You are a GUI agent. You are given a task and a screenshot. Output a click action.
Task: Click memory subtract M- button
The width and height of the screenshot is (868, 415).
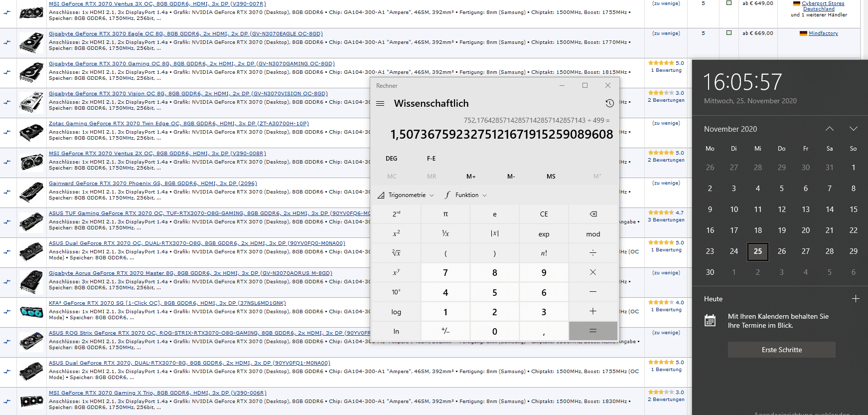tap(511, 177)
